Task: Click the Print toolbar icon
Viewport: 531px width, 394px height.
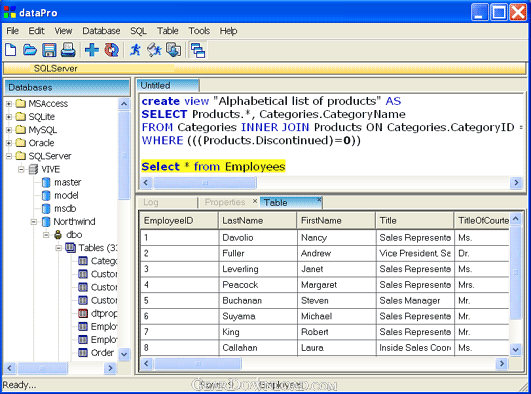Action: tap(68, 50)
